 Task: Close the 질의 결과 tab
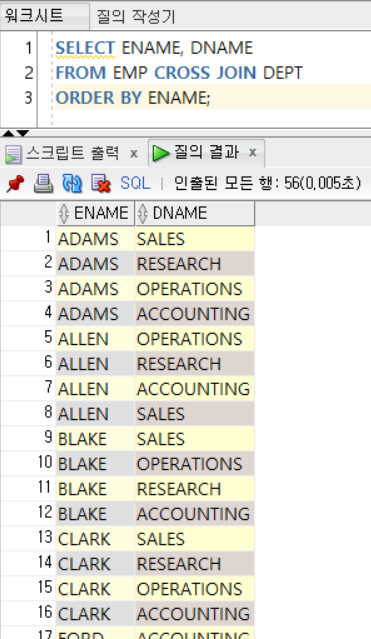point(253,152)
